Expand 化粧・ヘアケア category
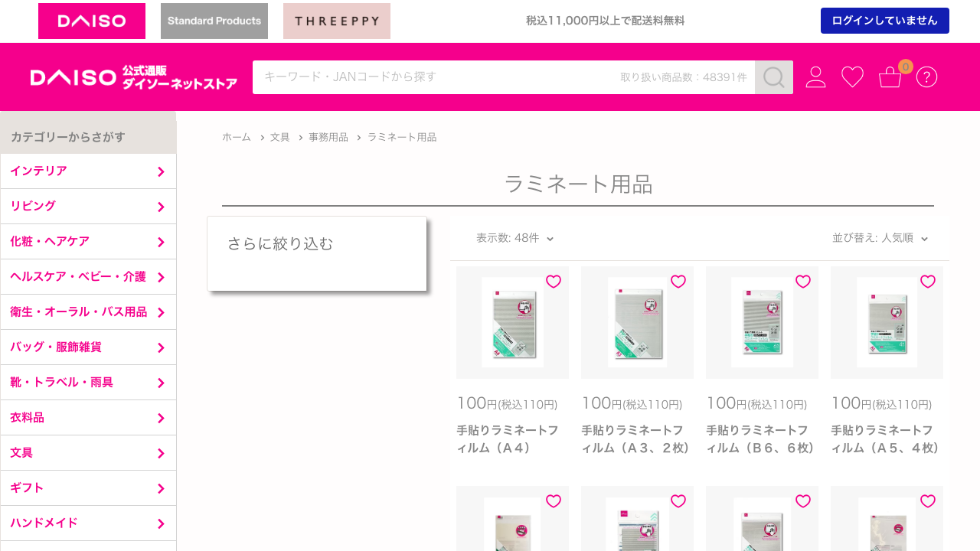 [88, 242]
